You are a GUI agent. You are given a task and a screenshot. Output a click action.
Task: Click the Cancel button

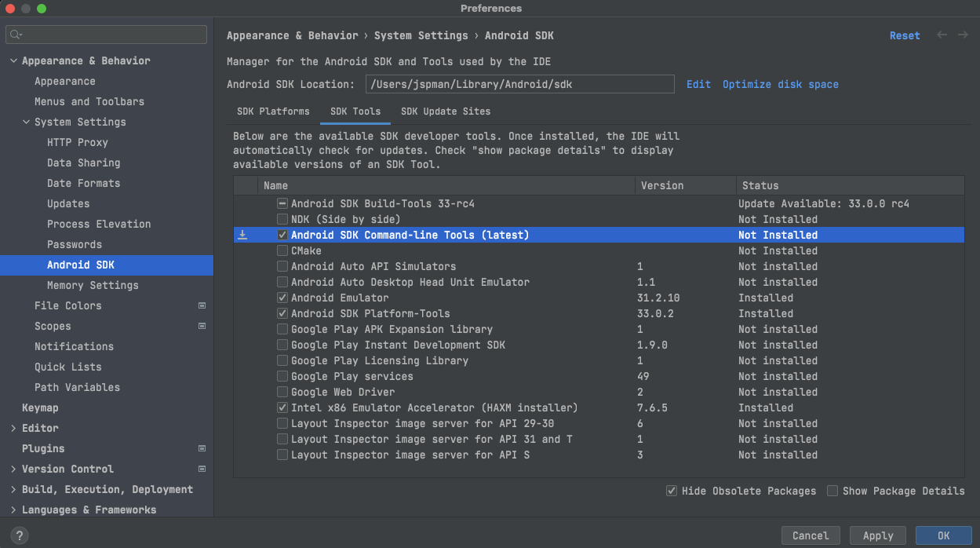point(811,535)
